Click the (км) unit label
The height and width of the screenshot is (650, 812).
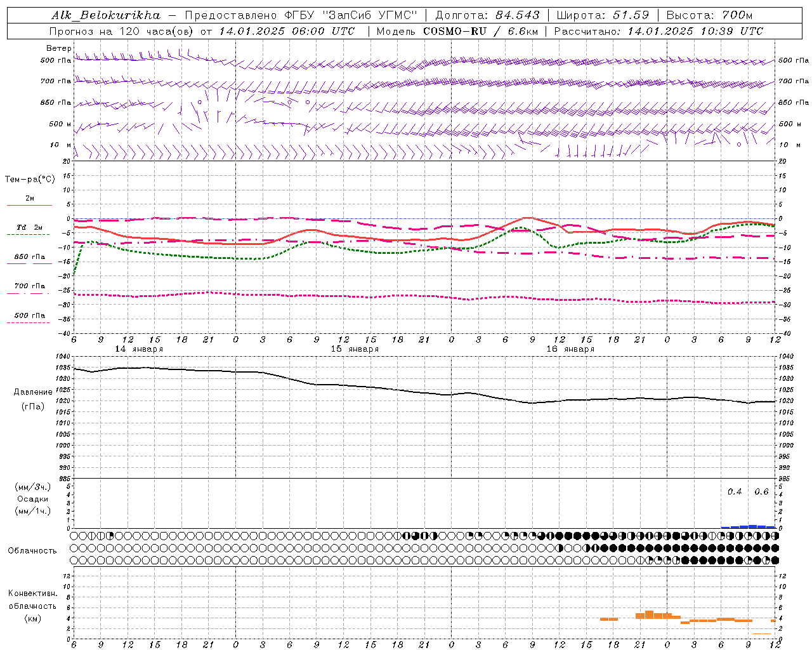33,618
